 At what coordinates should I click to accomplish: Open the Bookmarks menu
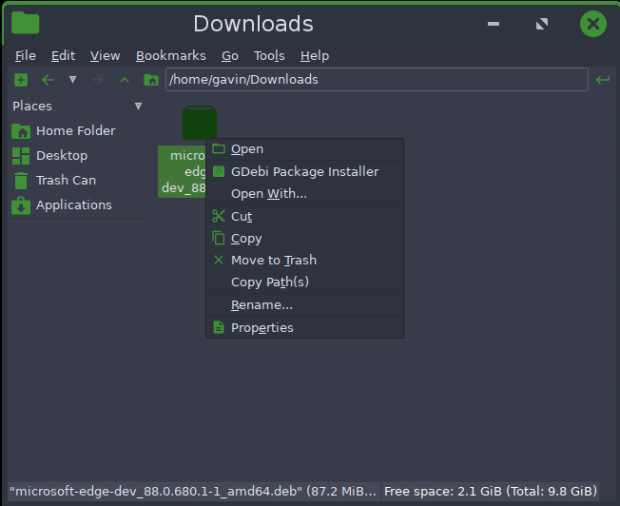coord(171,56)
